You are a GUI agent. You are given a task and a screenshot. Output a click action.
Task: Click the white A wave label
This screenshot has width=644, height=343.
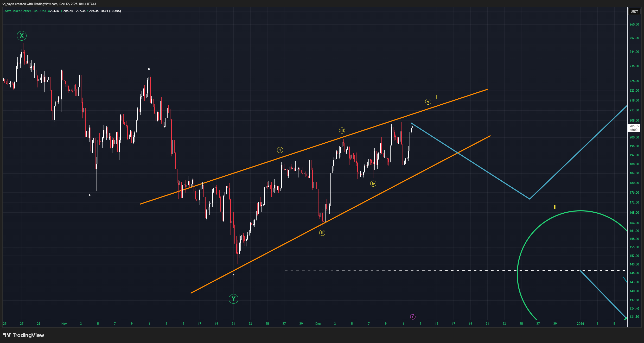(x=90, y=195)
